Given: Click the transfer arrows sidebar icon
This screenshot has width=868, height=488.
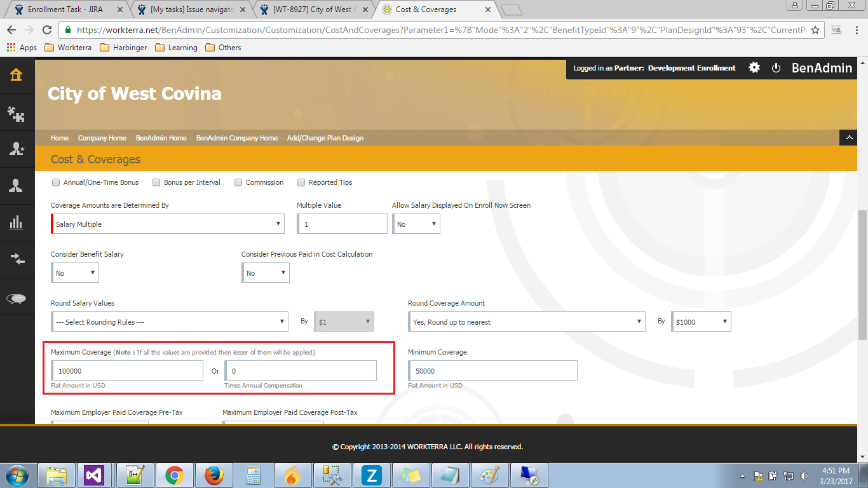Looking at the screenshot, I should point(17,259).
